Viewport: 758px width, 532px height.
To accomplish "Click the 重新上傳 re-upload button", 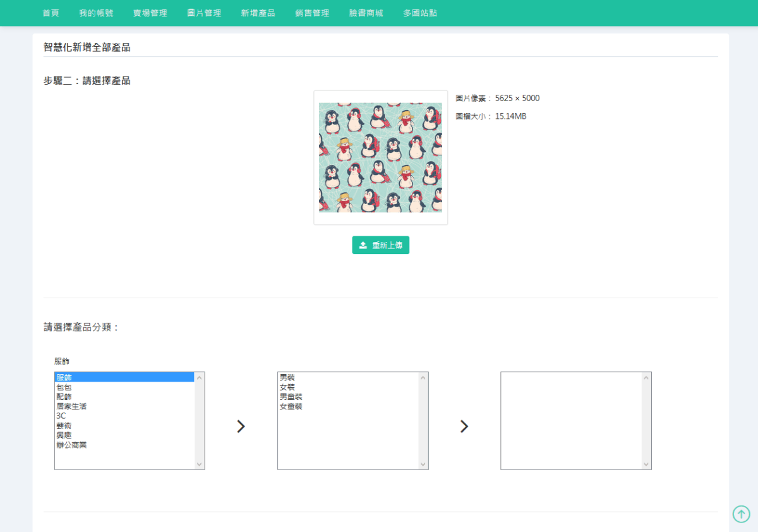I will [x=380, y=245].
